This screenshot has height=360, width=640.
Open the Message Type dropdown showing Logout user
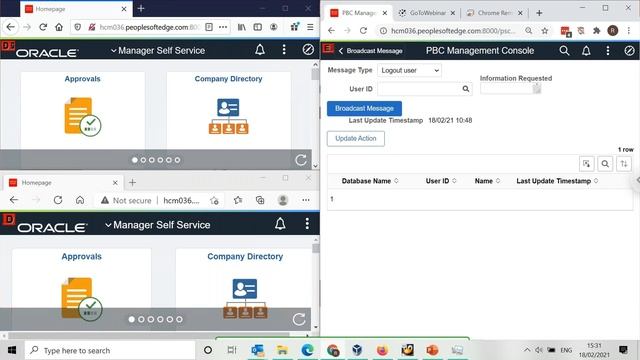(409, 70)
